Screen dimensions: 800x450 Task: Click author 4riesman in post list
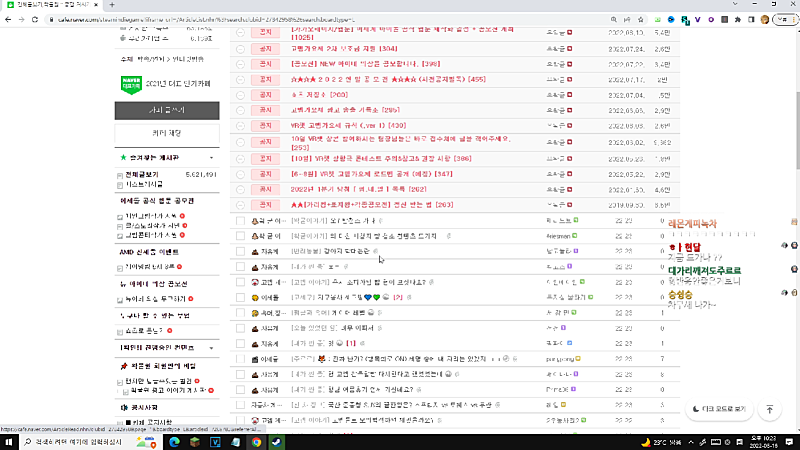558,236
